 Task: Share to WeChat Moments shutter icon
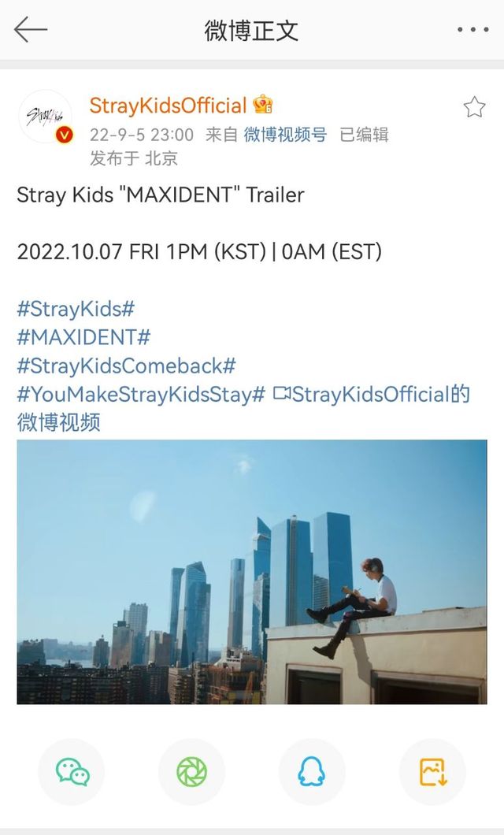[191, 772]
